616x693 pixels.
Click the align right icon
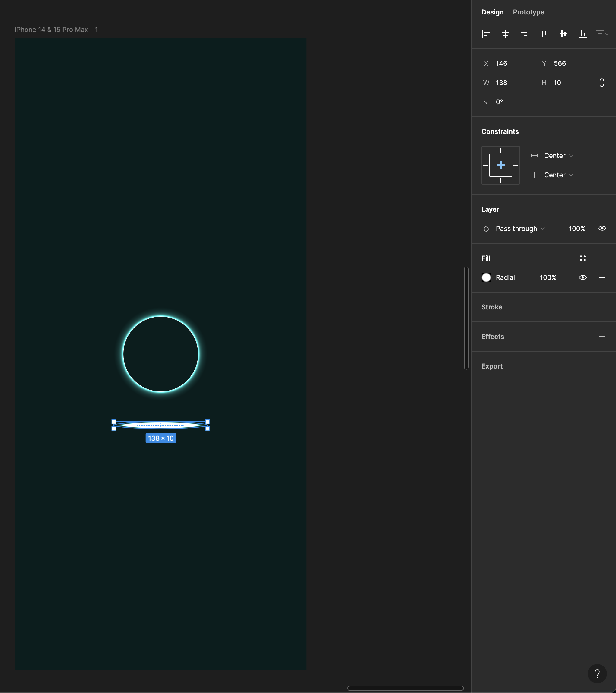(525, 34)
